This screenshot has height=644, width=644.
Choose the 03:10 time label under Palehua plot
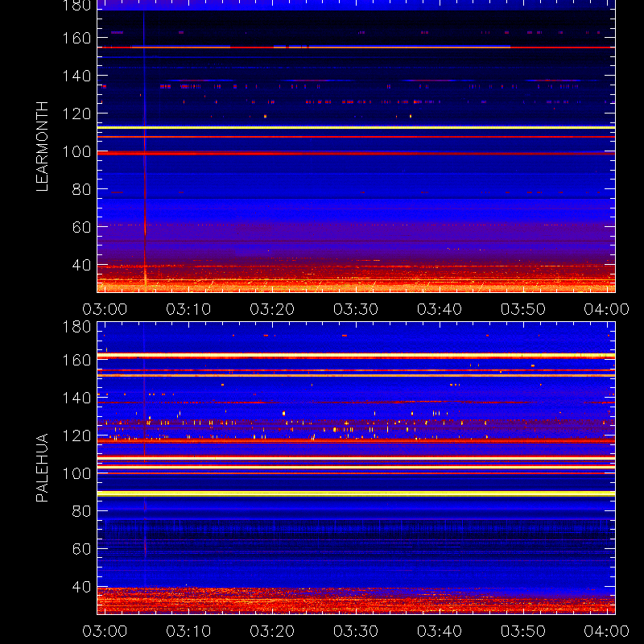[x=188, y=631]
